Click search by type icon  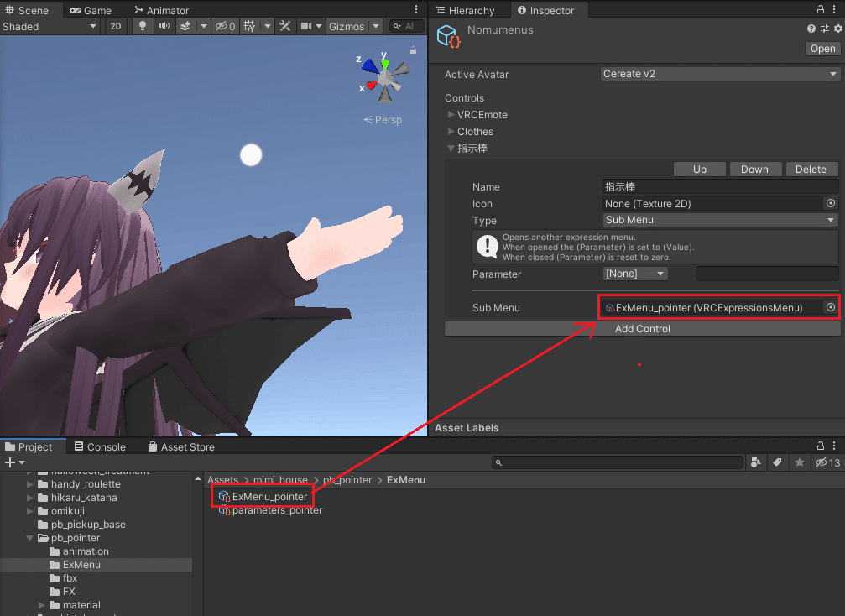[x=755, y=462]
